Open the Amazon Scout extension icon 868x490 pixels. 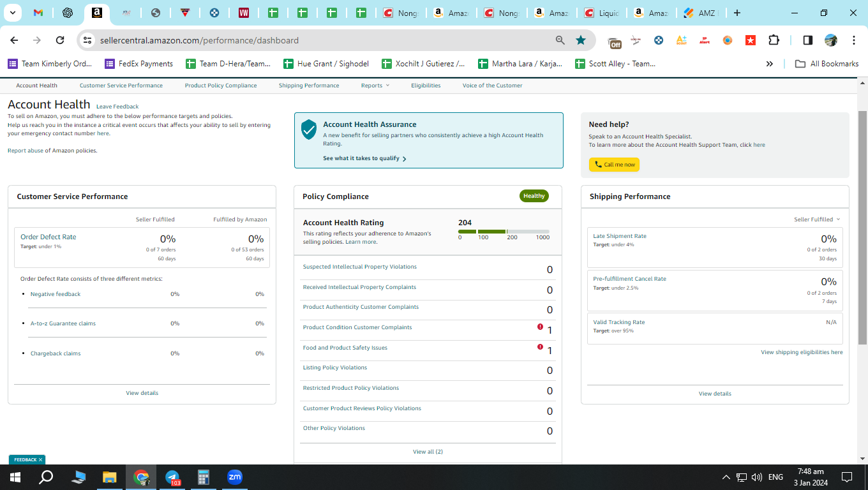coord(682,40)
